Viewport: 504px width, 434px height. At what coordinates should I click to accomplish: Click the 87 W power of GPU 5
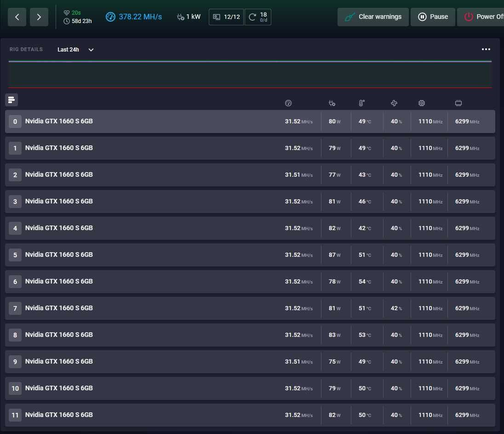335,255
